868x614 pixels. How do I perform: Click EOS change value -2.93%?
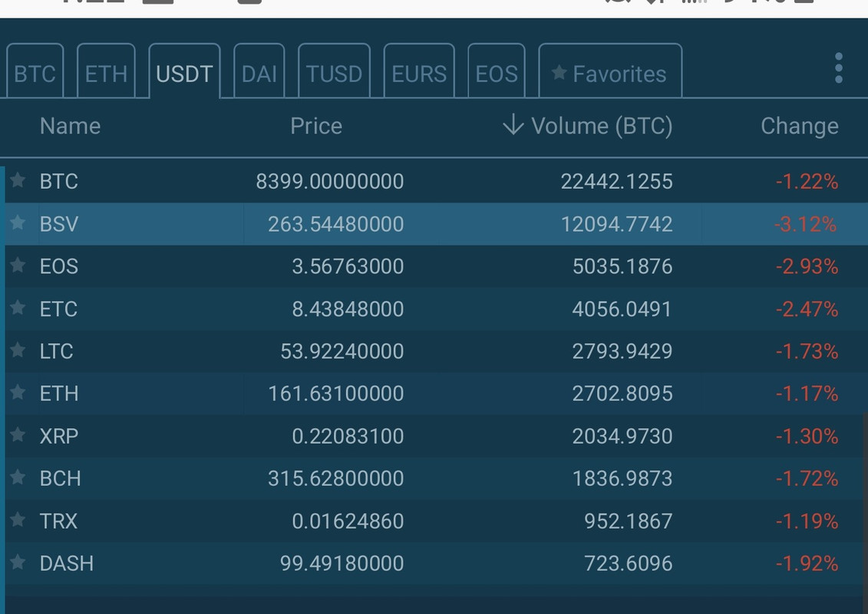(x=807, y=266)
